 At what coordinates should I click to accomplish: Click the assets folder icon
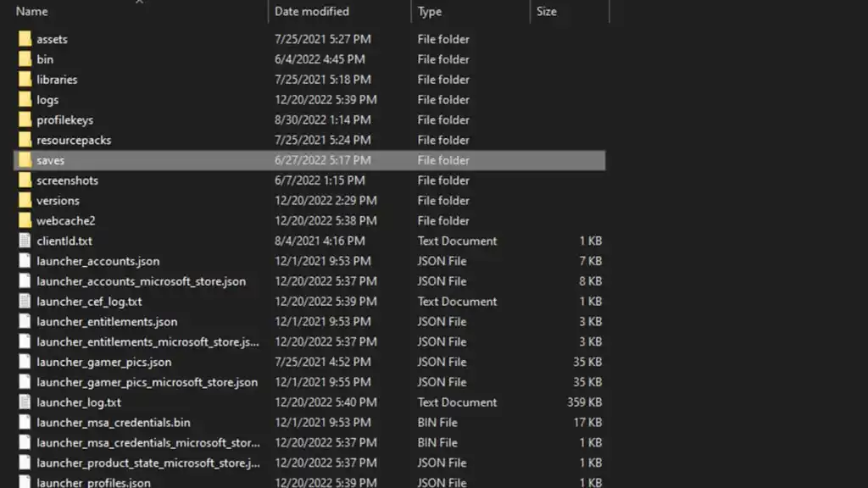point(25,39)
